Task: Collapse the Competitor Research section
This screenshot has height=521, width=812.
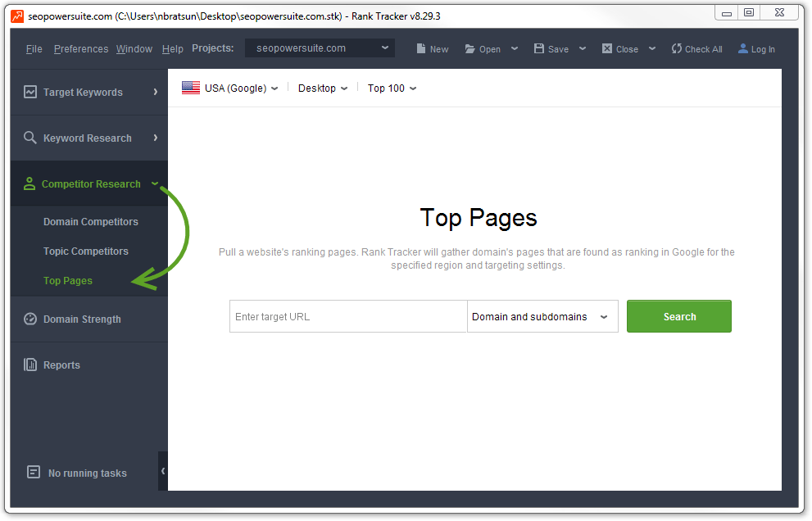Action: tap(153, 183)
